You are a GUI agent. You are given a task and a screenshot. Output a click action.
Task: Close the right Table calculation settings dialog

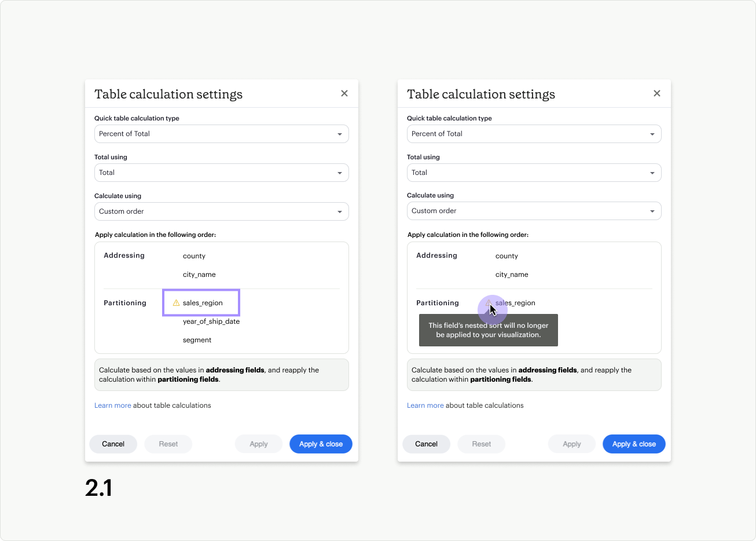tap(657, 93)
